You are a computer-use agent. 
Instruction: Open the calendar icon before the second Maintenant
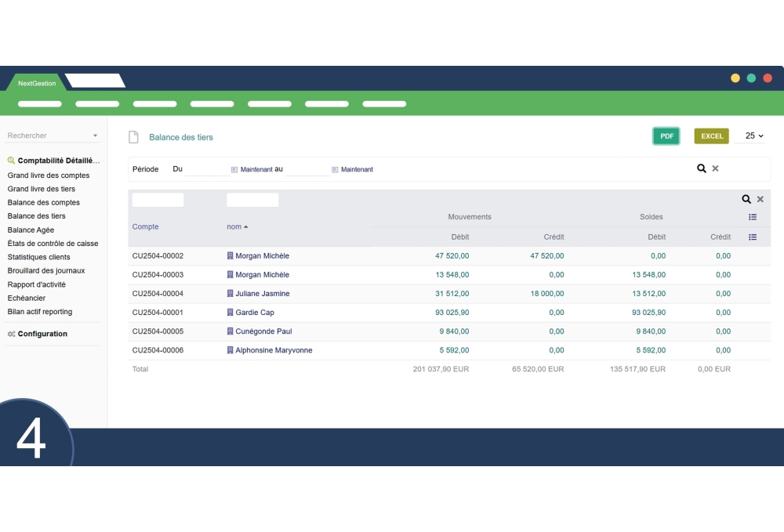pos(335,168)
